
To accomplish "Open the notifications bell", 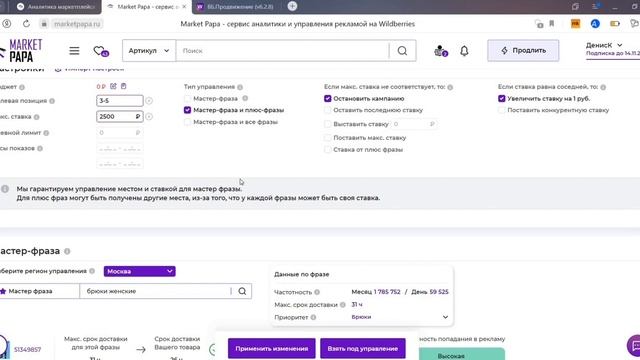I will tap(464, 51).
